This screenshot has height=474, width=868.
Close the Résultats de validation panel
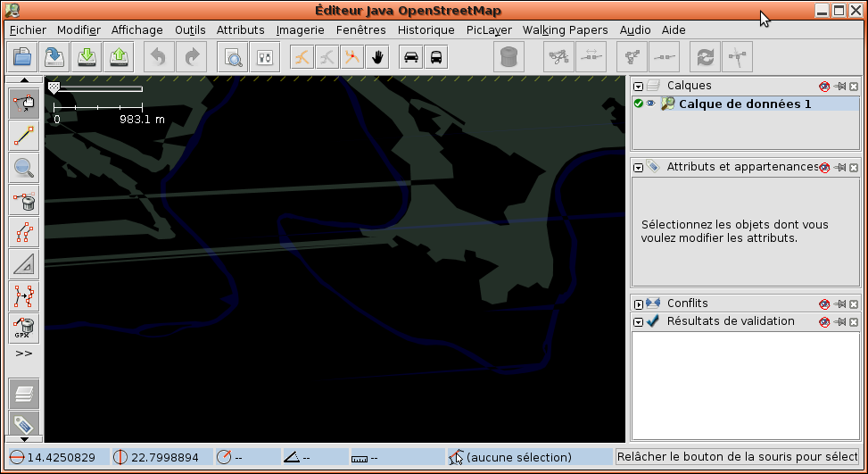pyautogui.click(x=854, y=321)
